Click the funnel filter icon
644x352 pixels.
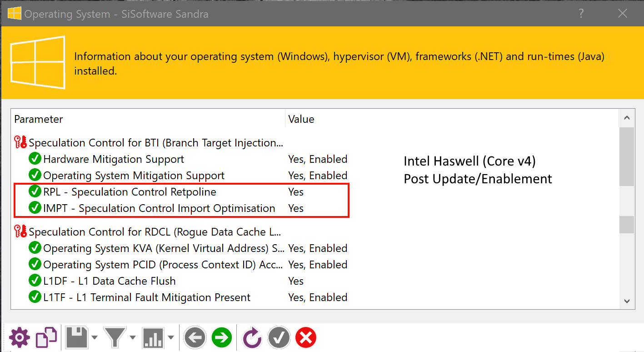115,338
